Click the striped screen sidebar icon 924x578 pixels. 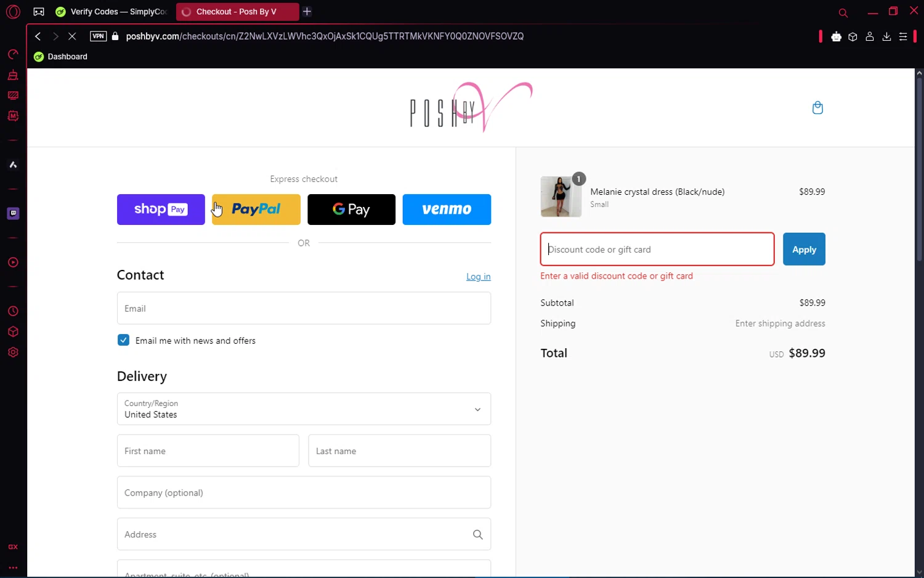click(13, 96)
